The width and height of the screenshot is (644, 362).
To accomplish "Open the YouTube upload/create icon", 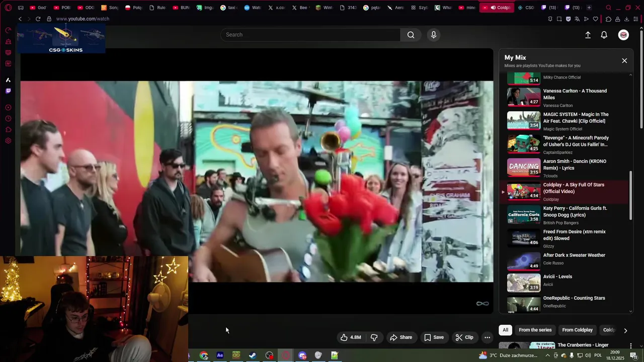I will pos(588,35).
